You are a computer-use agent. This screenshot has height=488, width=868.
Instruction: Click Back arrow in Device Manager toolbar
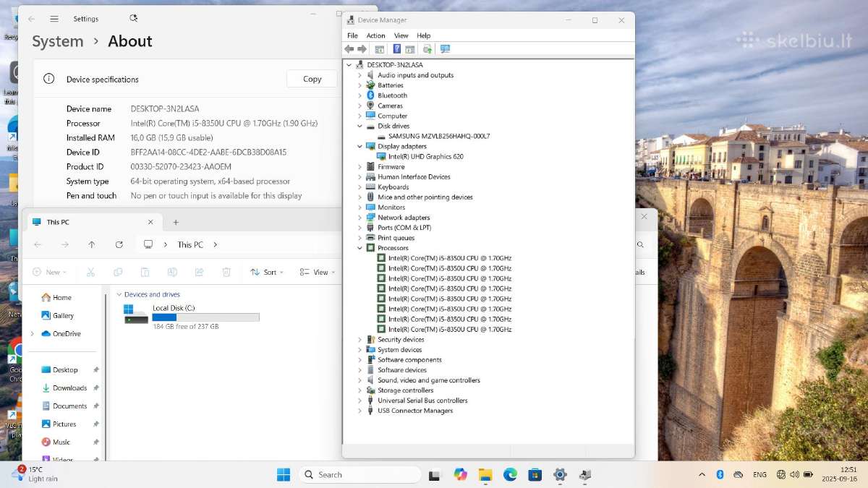pyautogui.click(x=349, y=49)
